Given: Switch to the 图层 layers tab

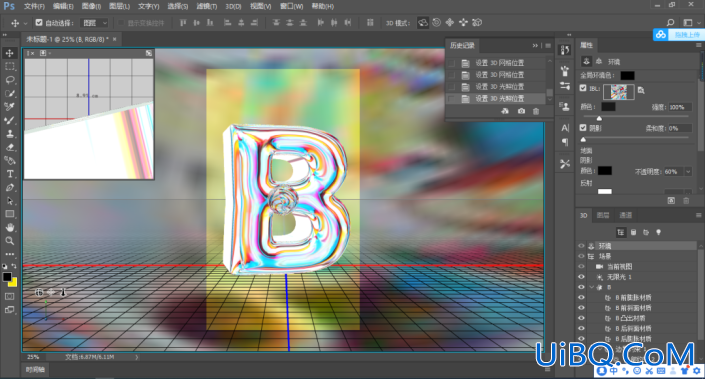Looking at the screenshot, I should (x=603, y=215).
